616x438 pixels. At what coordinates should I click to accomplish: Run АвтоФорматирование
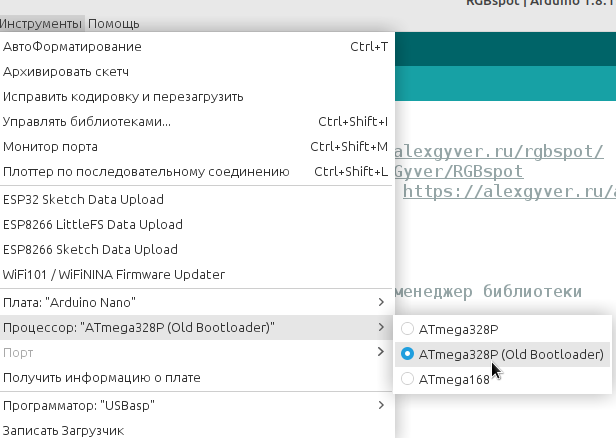196,47
